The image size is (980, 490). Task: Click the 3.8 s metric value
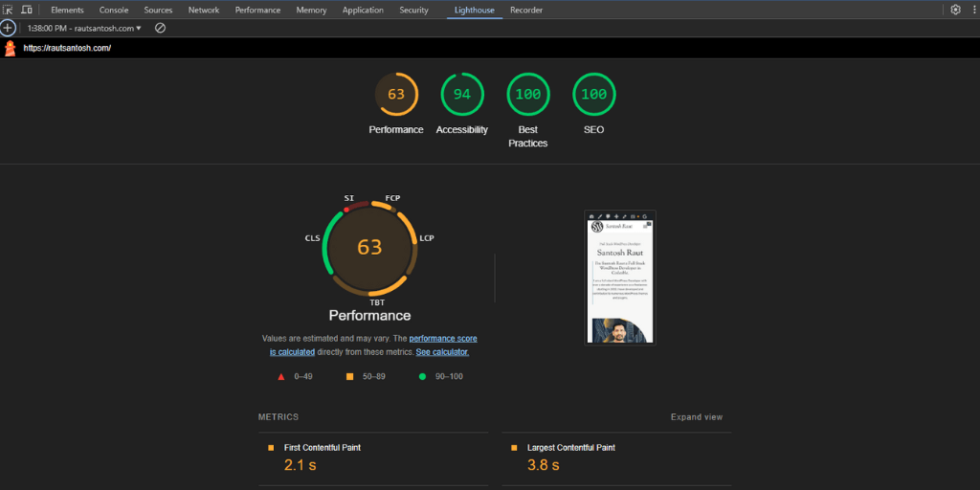tap(544, 465)
